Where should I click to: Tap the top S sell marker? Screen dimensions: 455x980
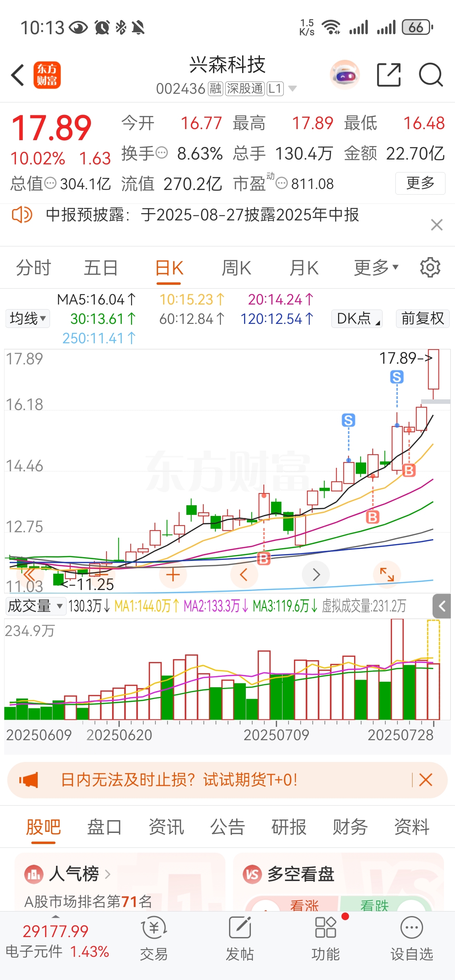coord(397,377)
